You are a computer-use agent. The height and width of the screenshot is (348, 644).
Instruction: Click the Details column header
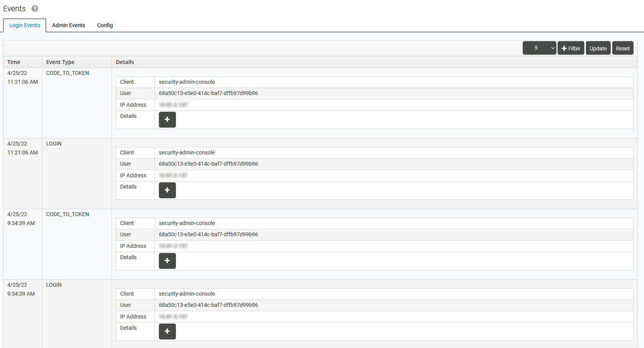coord(125,62)
